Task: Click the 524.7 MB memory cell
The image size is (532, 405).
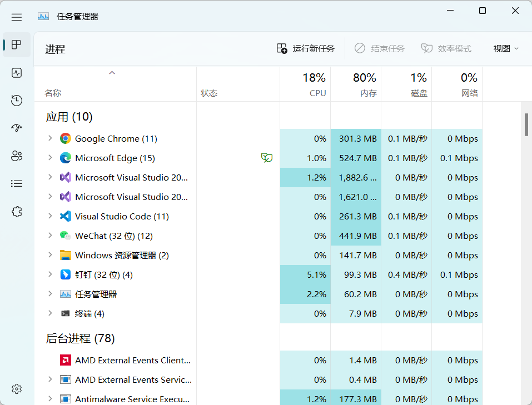Action: [x=356, y=158]
